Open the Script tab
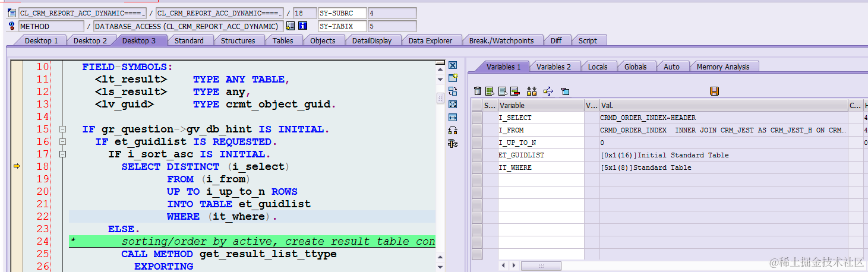 point(588,40)
